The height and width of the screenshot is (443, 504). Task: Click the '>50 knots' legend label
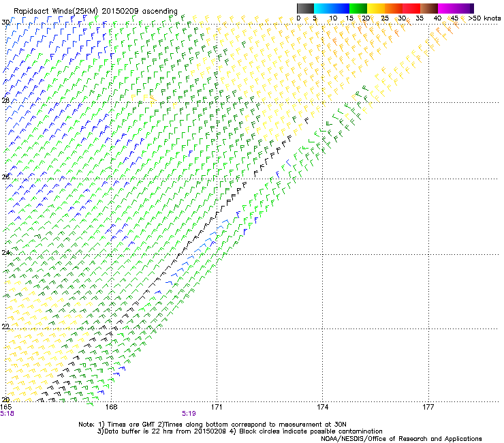pos(484,18)
